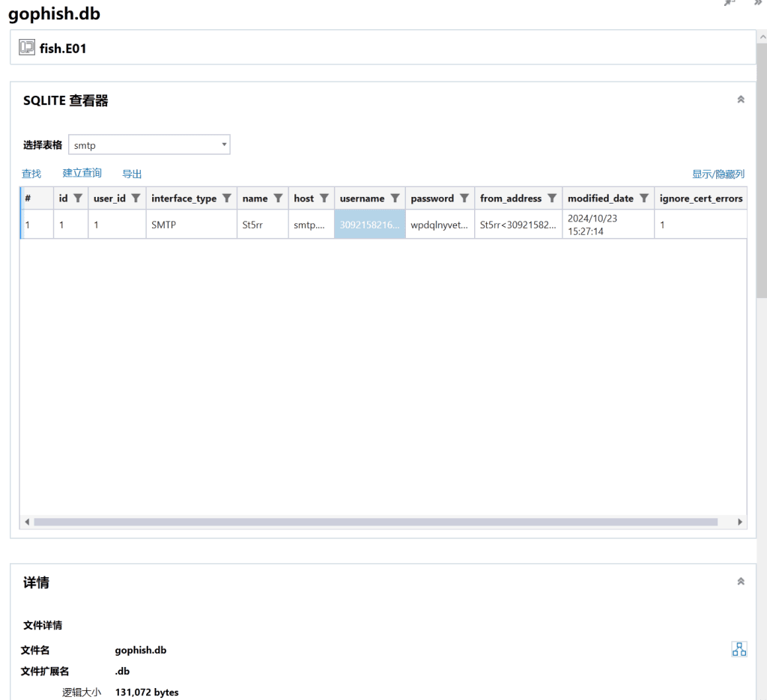The height and width of the screenshot is (700, 767).
Task: Click the 查找 search link
Action: tap(31, 174)
